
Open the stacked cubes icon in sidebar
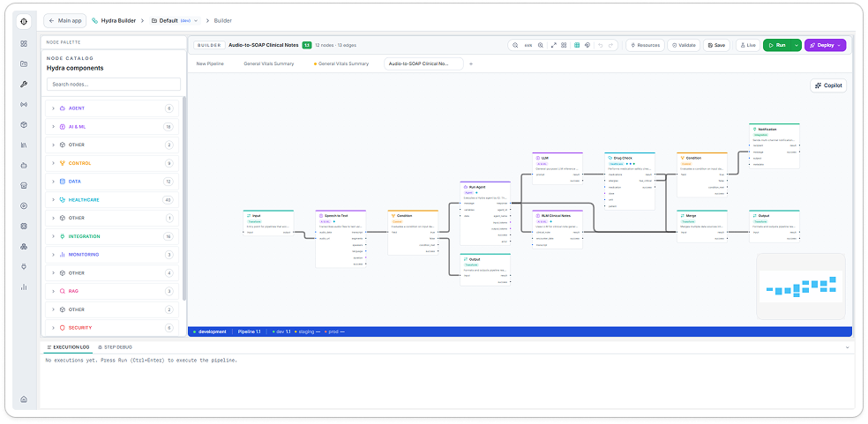[x=24, y=246]
